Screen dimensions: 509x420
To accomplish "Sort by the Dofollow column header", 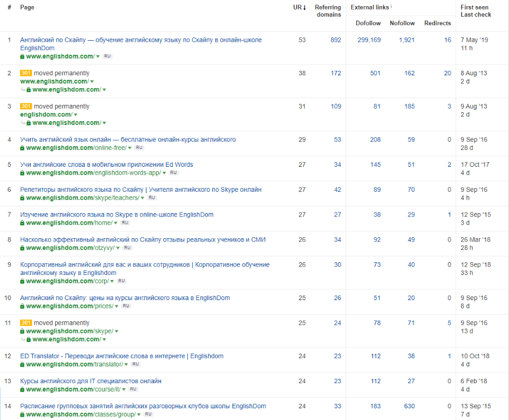I will pos(368,23).
